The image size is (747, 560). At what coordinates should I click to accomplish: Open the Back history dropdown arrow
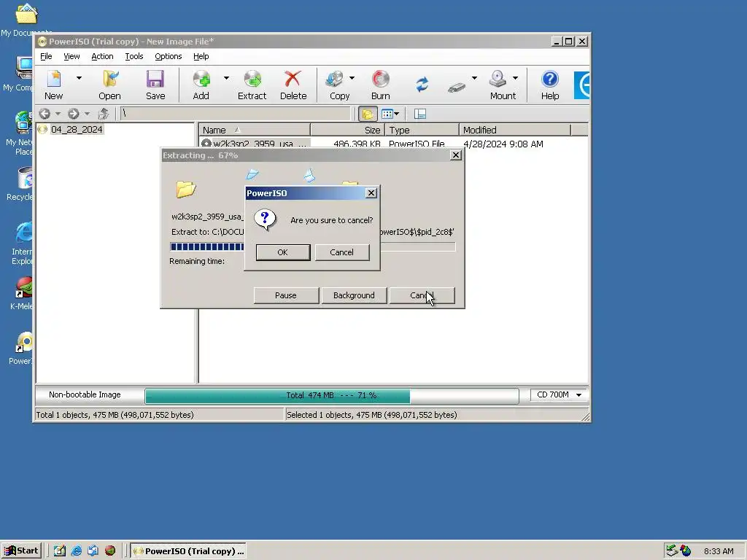coord(58,114)
